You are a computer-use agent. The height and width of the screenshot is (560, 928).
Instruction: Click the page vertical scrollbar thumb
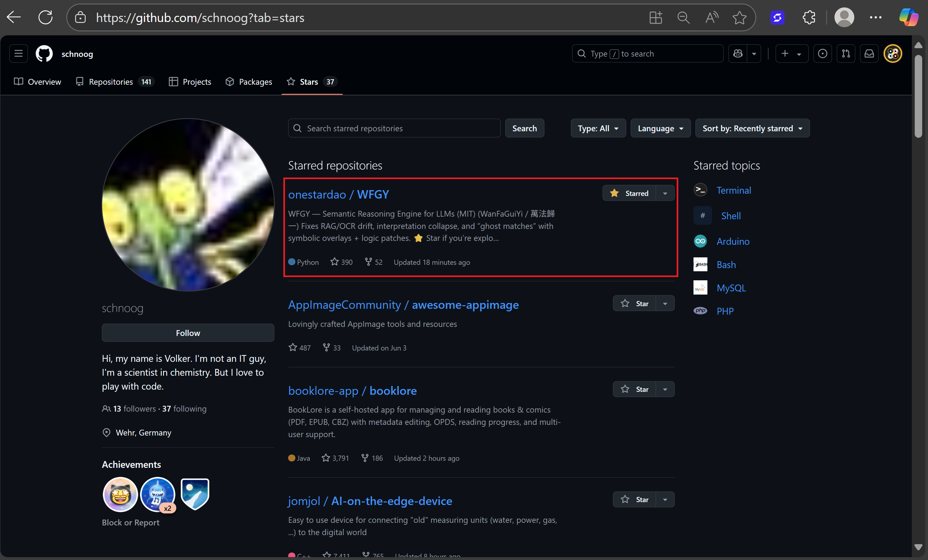click(918, 96)
